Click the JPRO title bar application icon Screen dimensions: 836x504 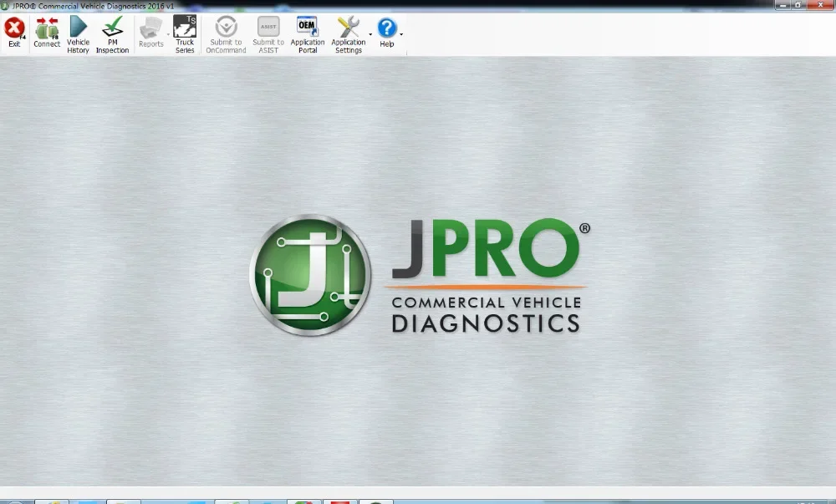pyautogui.click(x=5, y=6)
